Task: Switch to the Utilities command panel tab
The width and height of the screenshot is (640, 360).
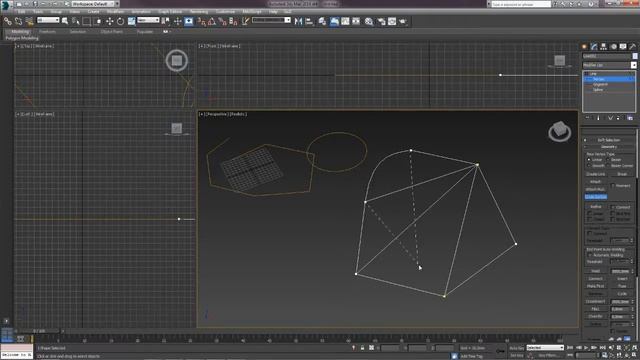Action: [633, 47]
